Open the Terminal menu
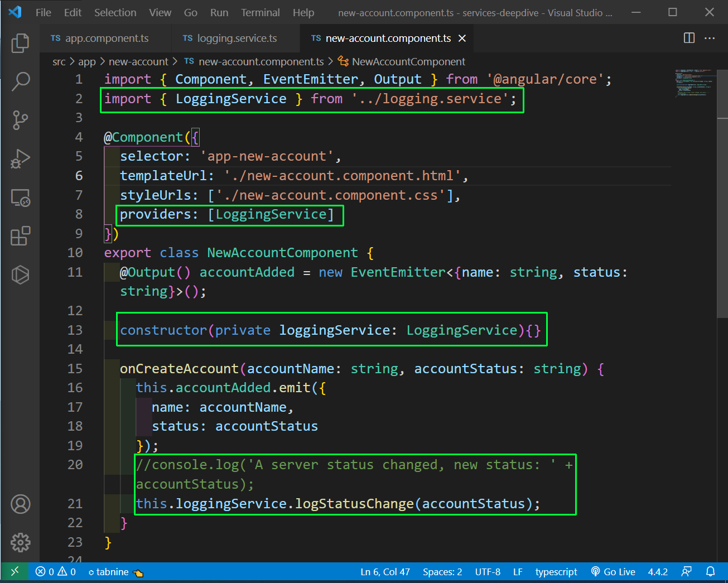 [261, 12]
